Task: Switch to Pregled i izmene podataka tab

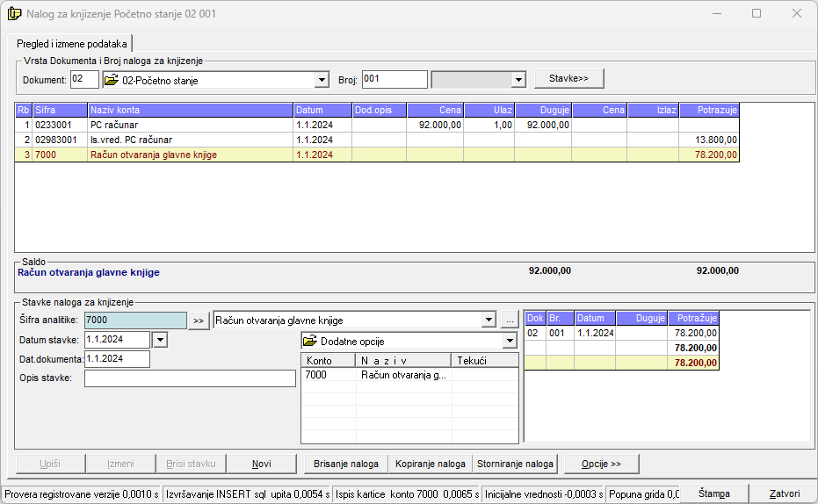Action: pyautogui.click(x=72, y=43)
